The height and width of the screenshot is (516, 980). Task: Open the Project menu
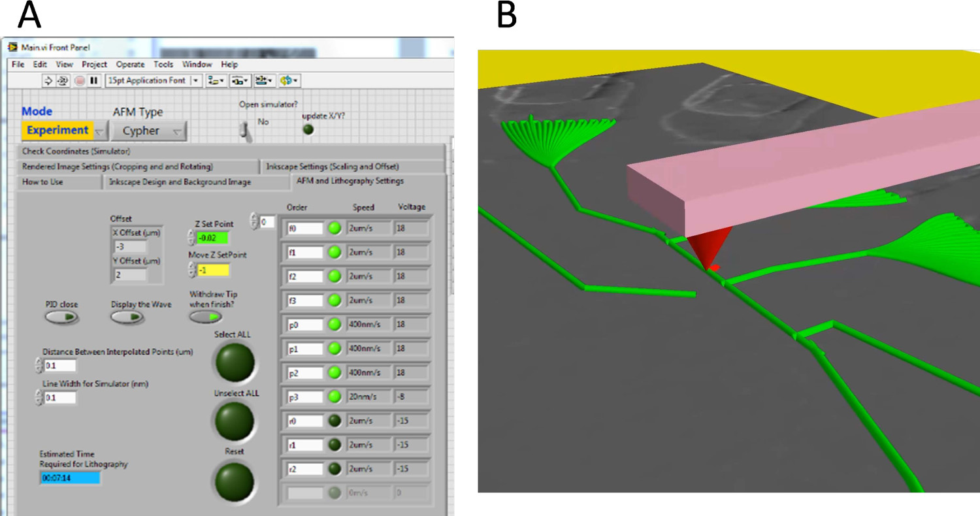pyautogui.click(x=95, y=65)
